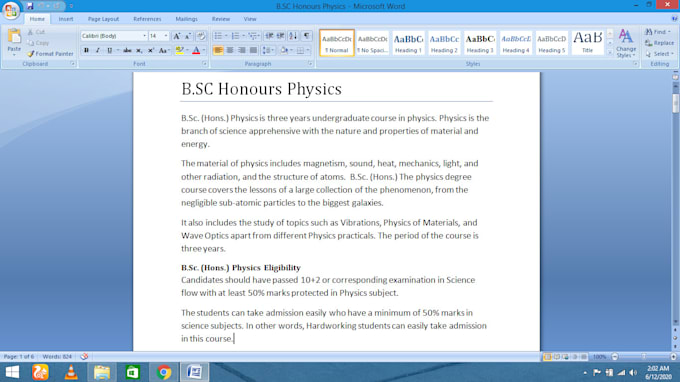Toggle bold formatting
This screenshot has width=680, height=382.
tap(86, 50)
